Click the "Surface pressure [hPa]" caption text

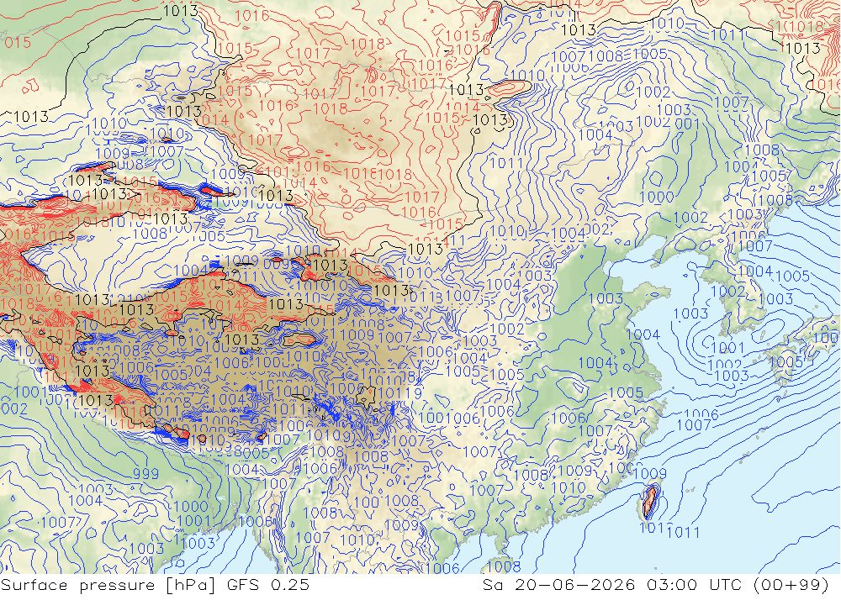pyautogui.click(x=108, y=585)
